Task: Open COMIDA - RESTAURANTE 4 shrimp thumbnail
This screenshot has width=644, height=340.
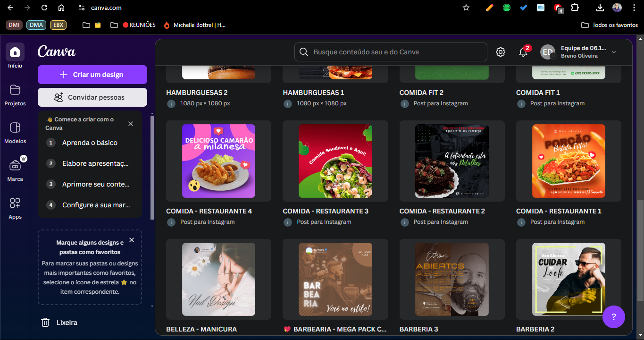Action: pos(219,161)
